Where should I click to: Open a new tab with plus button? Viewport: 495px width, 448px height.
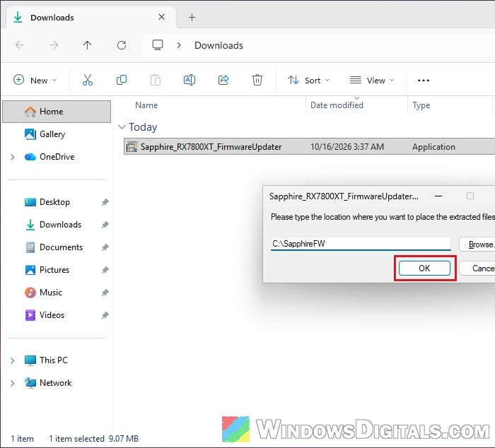click(192, 18)
